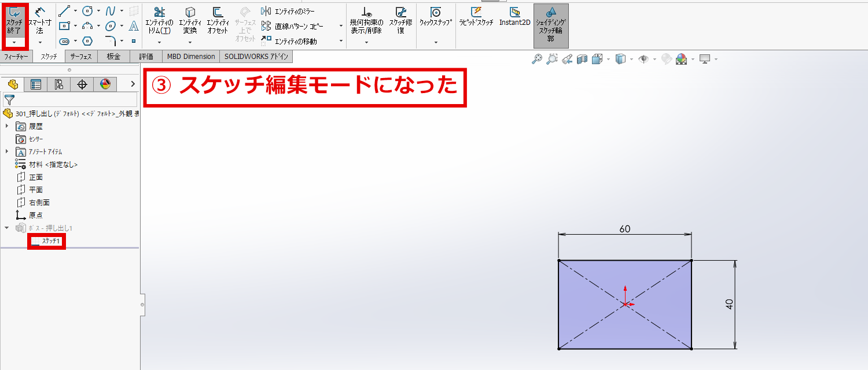Click エンティティのトリム trim tool
868x370 pixels.
pyautogui.click(x=159, y=21)
